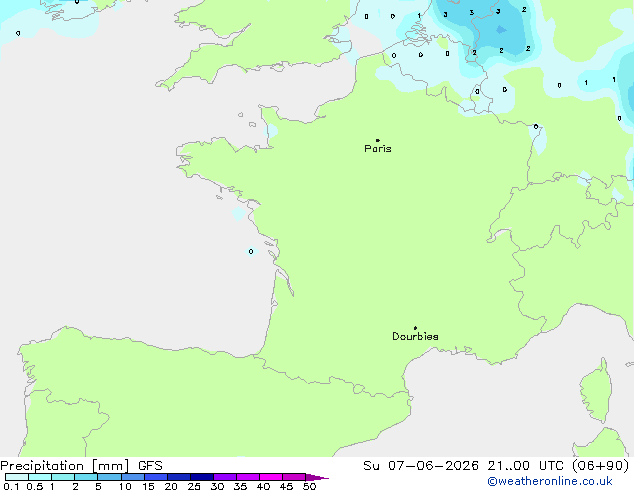Click the 0.5 legend value
The height and width of the screenshot is (490, 634).
point(34,486)
